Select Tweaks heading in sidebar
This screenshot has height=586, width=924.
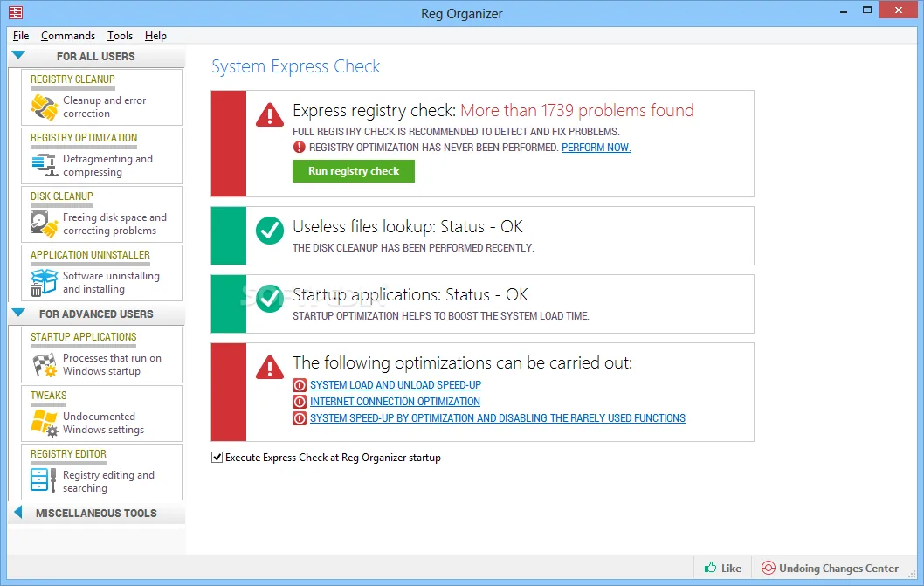(48, 395)
